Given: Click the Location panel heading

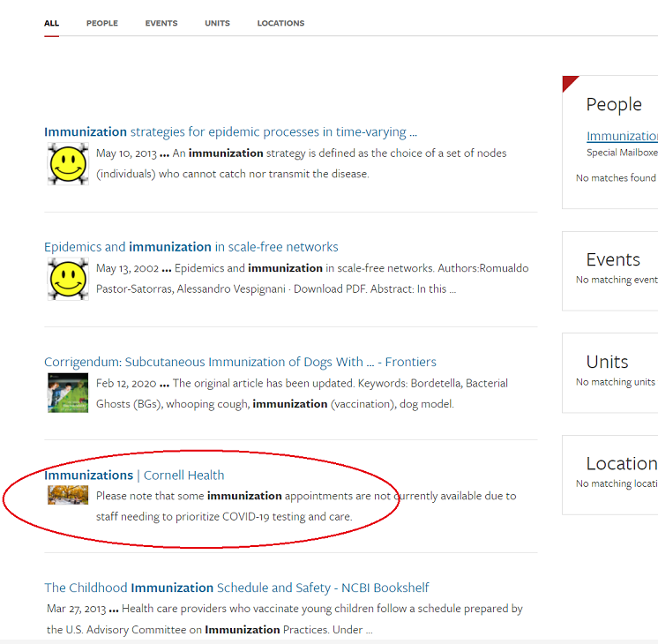Looking at the screenshot, I should coord(621,463).
